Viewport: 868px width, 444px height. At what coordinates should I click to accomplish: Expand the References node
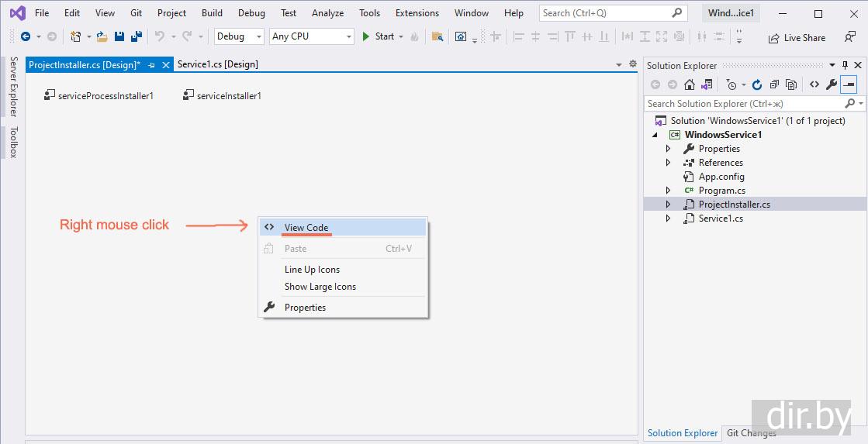coord(669,163)
